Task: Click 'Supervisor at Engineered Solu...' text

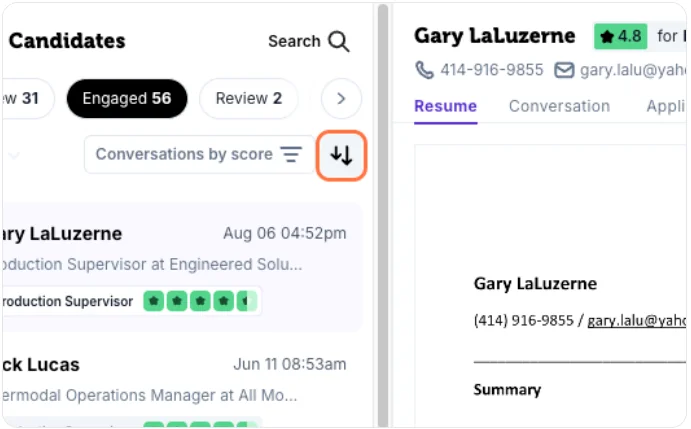Action: pos(185,265)
